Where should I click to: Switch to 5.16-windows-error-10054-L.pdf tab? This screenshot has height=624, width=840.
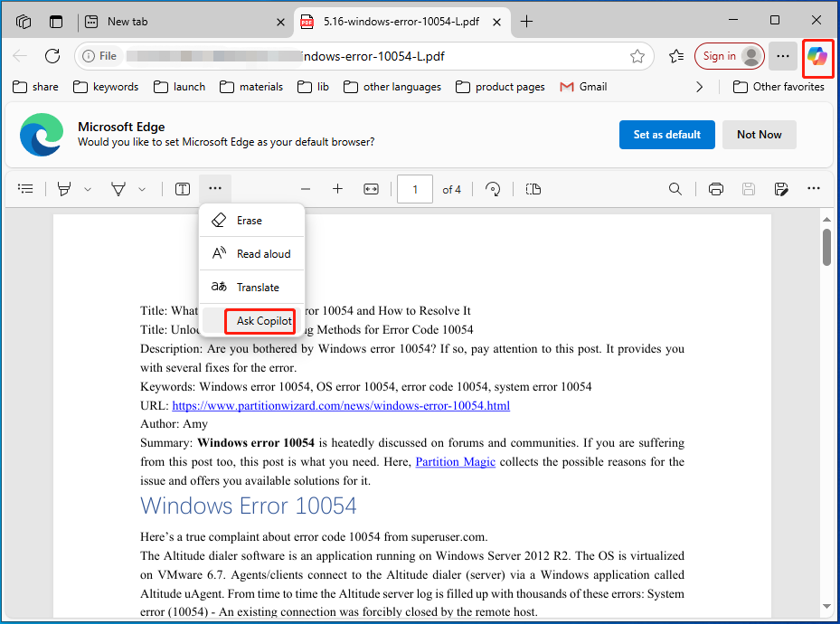tap(401, 22)
